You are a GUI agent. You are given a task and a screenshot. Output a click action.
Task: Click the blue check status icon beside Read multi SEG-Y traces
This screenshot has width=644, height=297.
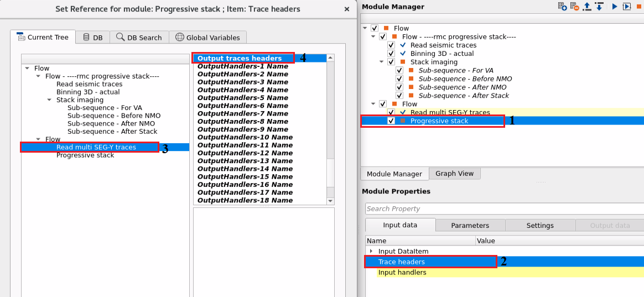[x=403, y=112]
